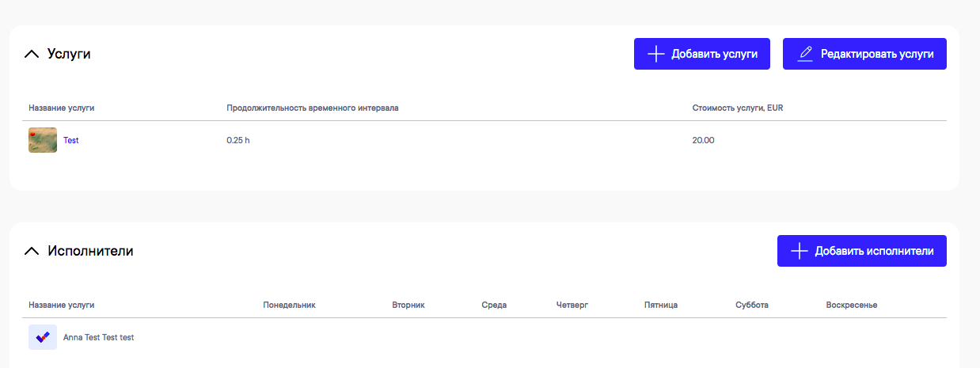Click the Добавить услуги button
The height and width of the screenshot is (368, 980).
702,54
